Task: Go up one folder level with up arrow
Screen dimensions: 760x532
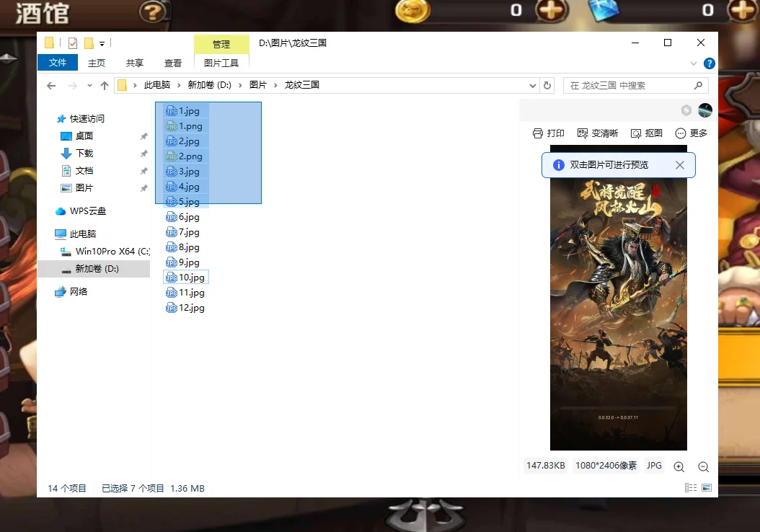Action: pyautogui.click(x=105, y=86)
